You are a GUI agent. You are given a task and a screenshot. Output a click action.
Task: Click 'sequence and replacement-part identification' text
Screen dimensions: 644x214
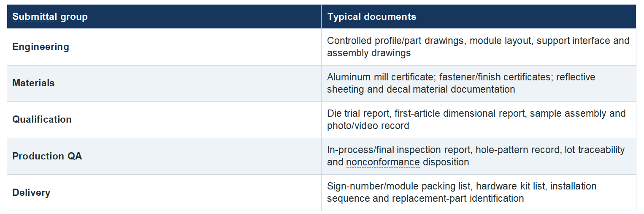[425, 198]
